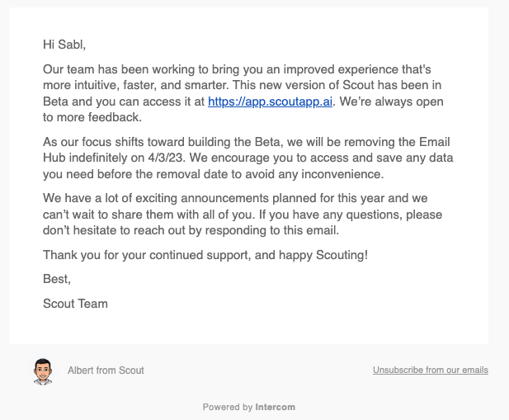Click the bold 'Intercom' word in footer

click(x=276, y=407)
